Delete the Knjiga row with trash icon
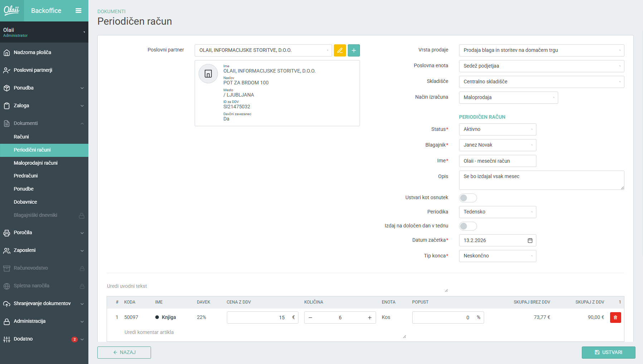The height and width of the screenshot is (364, 643). (x=615, y=318)
